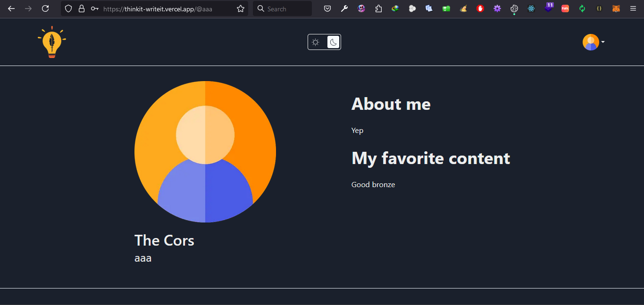Switch to light theme sun icon

pyautogui.click(x=316, y=42)
